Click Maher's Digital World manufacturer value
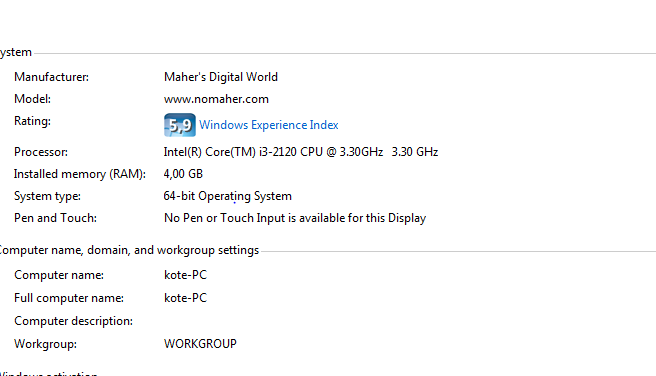This screenshot has height=376, width=656. coord(221,77)
